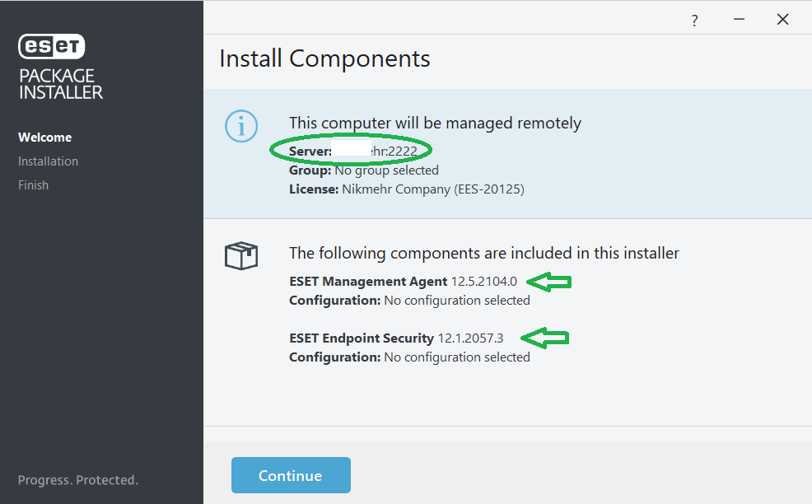Select the Finish step in sidebar

click(34, 185)
